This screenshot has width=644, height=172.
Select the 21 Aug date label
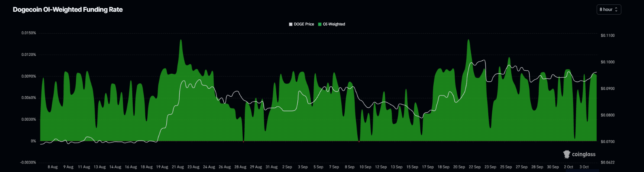point(178,167)
